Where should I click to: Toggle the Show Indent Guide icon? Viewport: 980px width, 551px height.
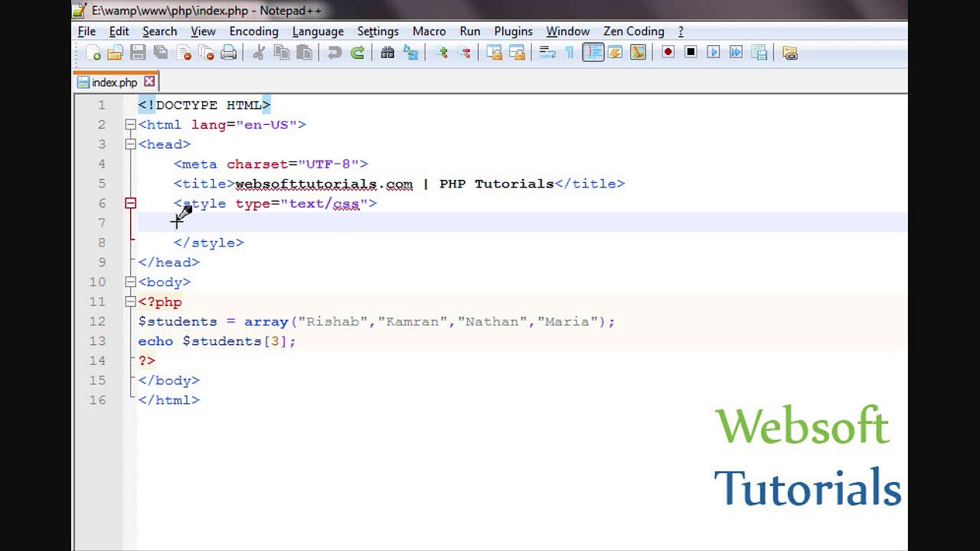pos(593,53)
